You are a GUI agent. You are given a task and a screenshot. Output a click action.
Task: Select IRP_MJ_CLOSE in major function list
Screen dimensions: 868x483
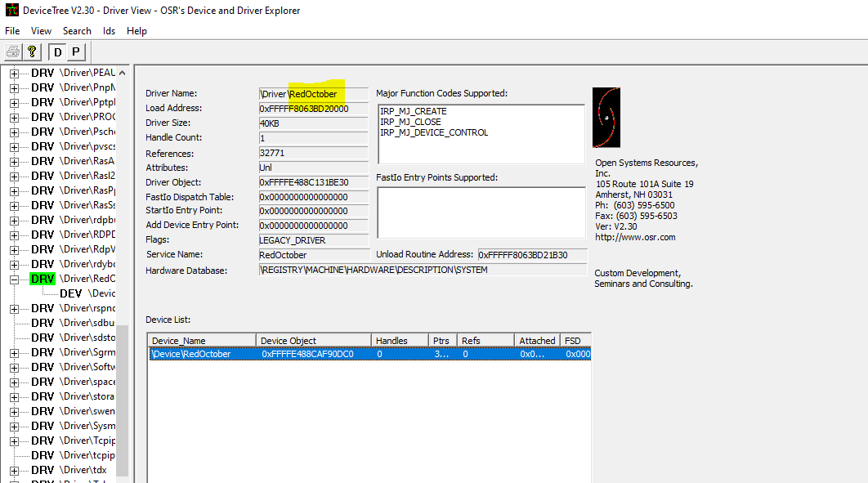411,122
